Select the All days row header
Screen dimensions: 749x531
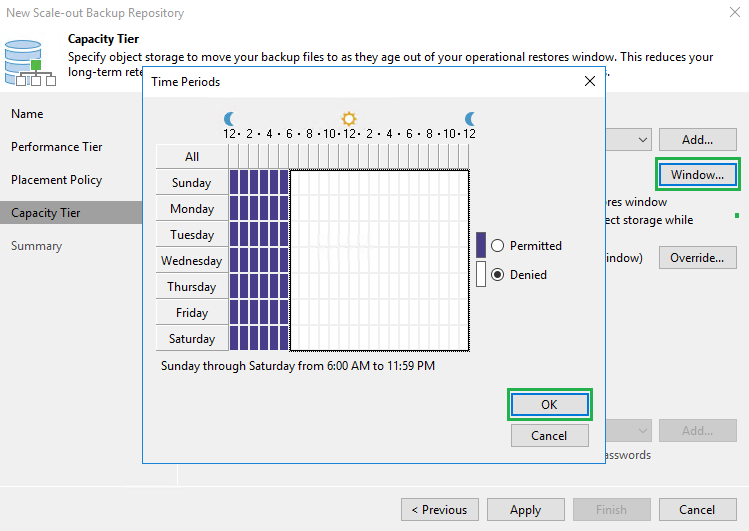(x=192, y=156)
